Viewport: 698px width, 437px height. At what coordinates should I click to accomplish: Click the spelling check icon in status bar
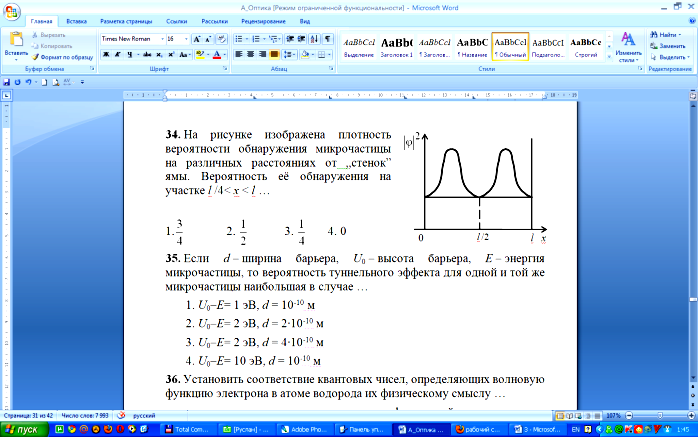tap(121, 415)
